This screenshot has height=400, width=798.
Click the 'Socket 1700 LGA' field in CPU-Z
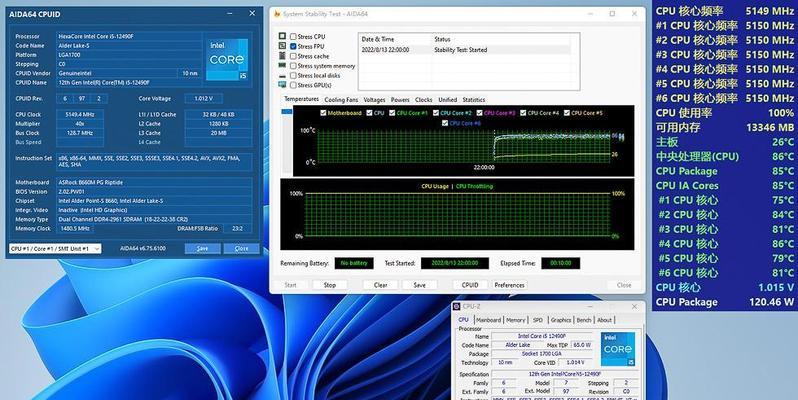(542, 354)
